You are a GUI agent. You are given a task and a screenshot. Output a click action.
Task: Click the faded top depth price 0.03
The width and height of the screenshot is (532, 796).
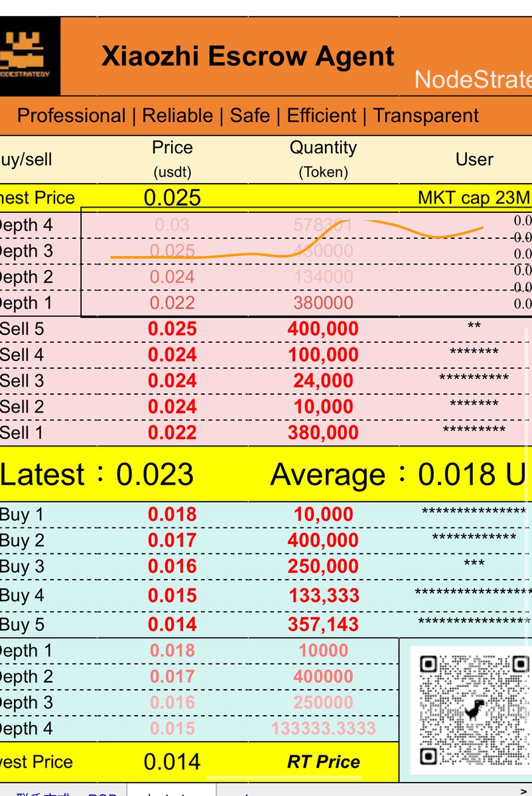point(172,226)
